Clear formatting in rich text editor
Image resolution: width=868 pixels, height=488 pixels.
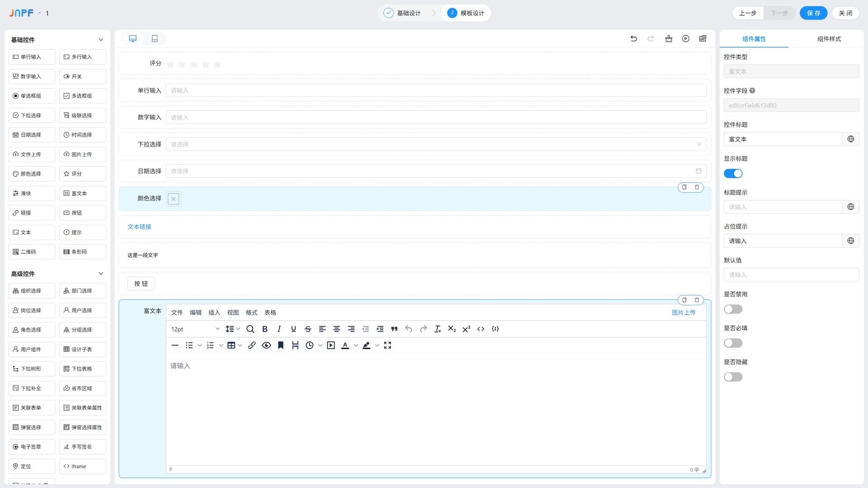pos(438,329)
